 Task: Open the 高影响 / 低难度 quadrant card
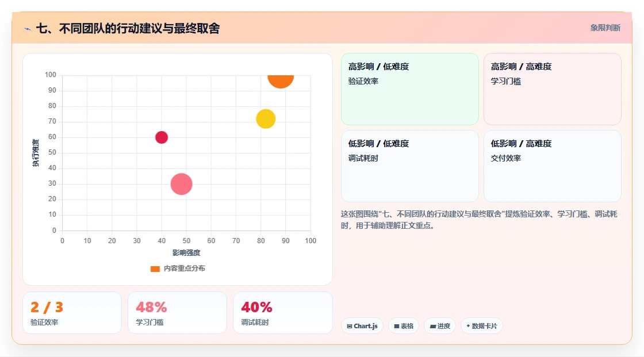410,89
